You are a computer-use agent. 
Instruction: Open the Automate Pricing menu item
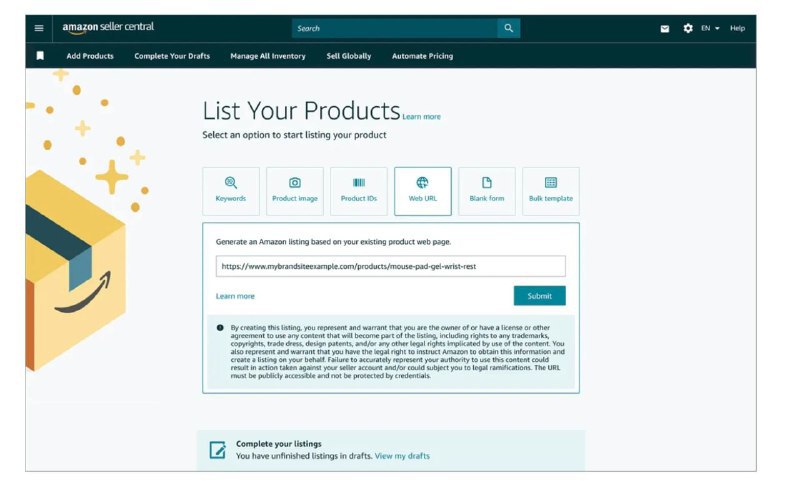point(422,56)
